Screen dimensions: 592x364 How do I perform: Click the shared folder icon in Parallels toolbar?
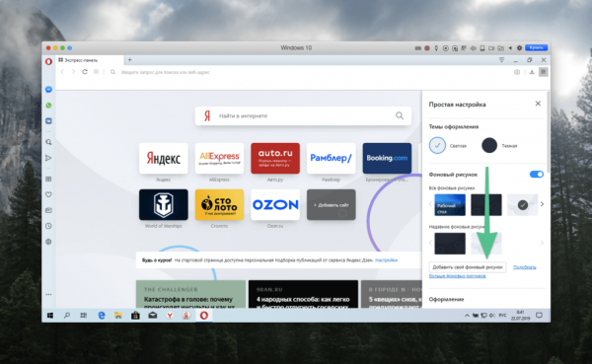500,48
